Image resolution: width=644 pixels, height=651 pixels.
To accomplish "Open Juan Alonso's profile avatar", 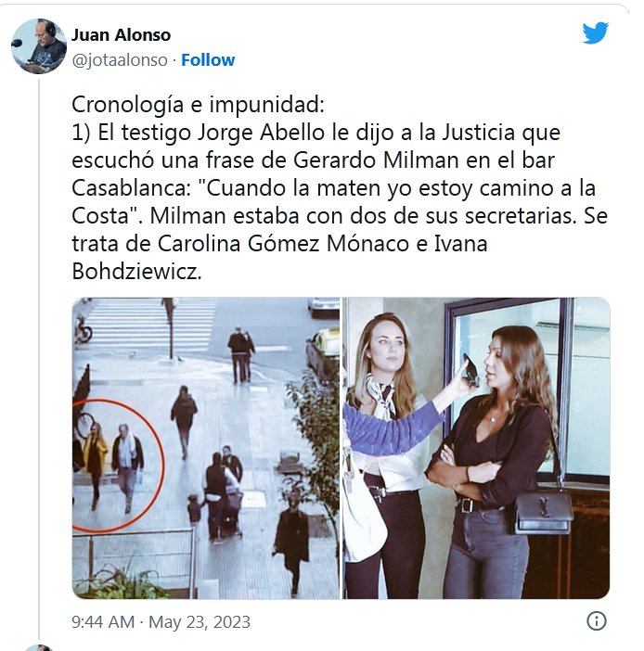I will pyautogui.click(x=39, y=46).
